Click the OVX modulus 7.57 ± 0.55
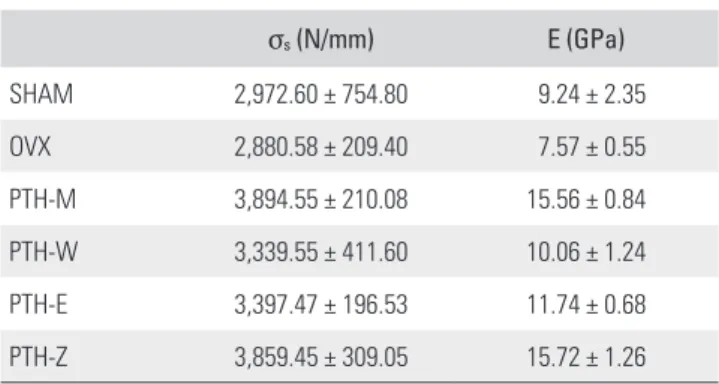 [x=592, y=147]
